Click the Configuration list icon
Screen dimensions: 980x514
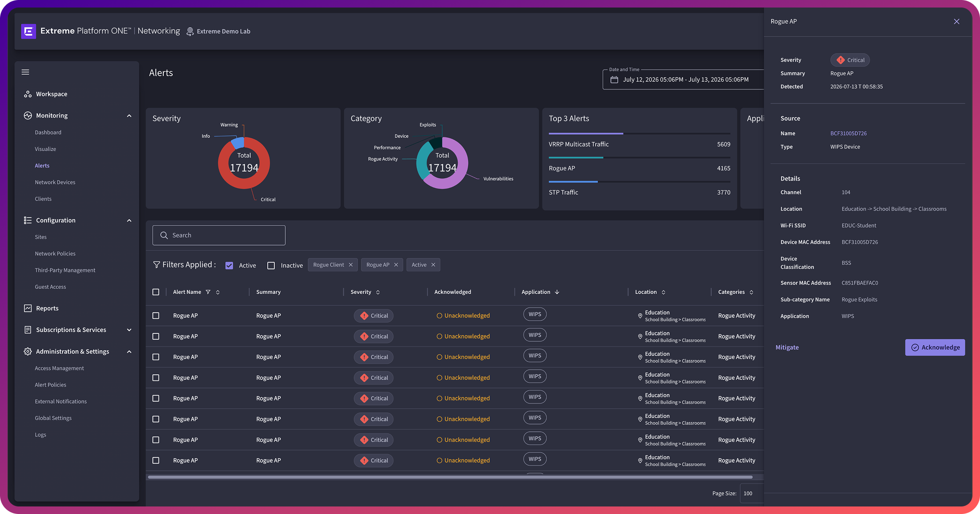[28, 220]
